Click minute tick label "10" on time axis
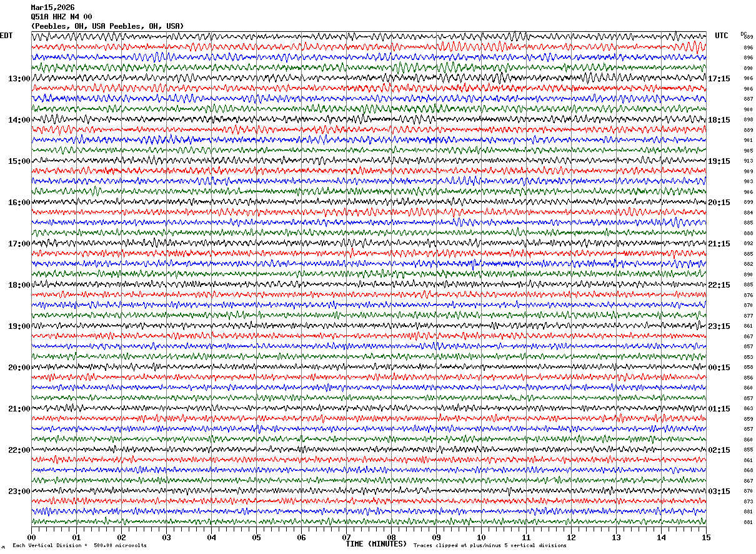This screenshot has width=756, height=554. coord(481,537)
